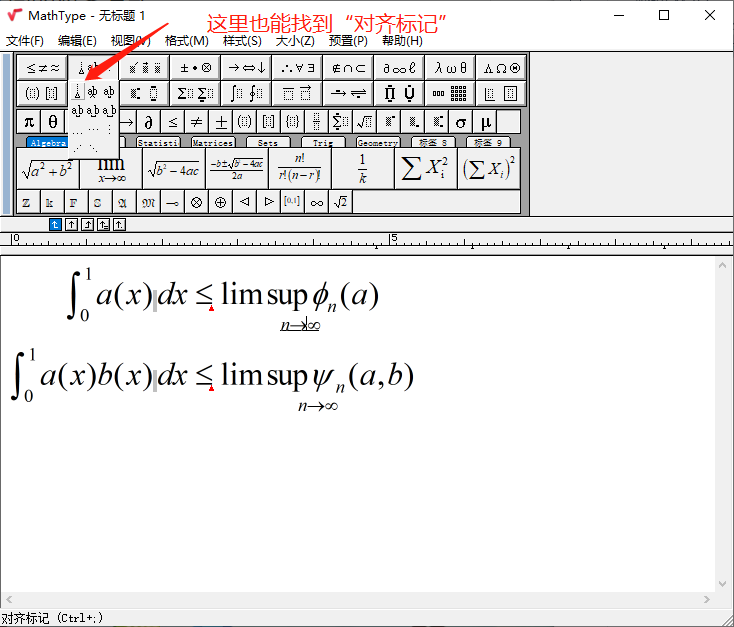Open the fence templates palette

click(42, 94)
